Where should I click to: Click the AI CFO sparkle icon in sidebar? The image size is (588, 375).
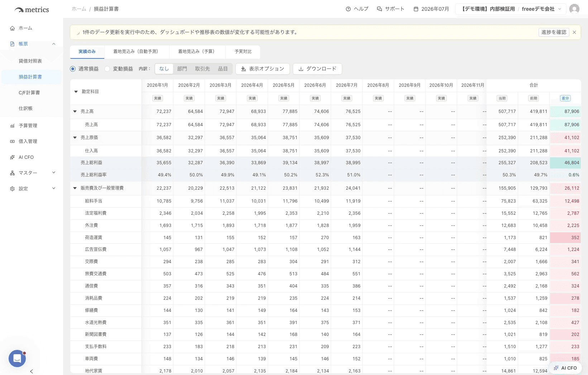[13, 157]
